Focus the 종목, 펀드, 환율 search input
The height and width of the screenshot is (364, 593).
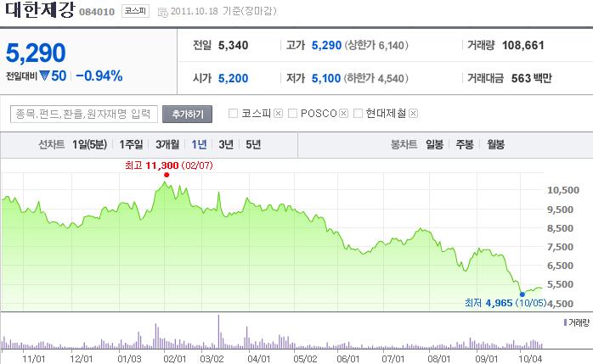point(85,114)
